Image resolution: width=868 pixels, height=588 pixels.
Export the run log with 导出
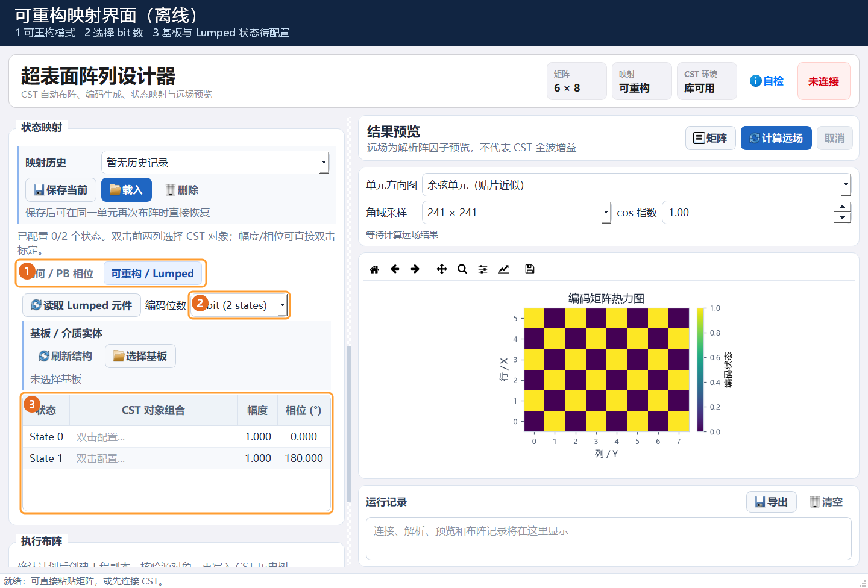[772, 502]
